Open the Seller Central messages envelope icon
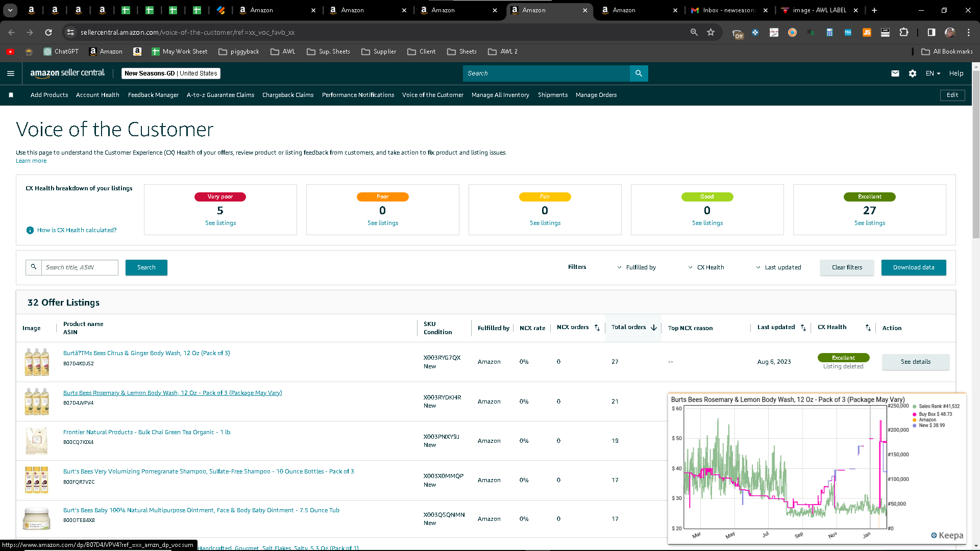This screenshot has width=980, height=551. (895, 73)
